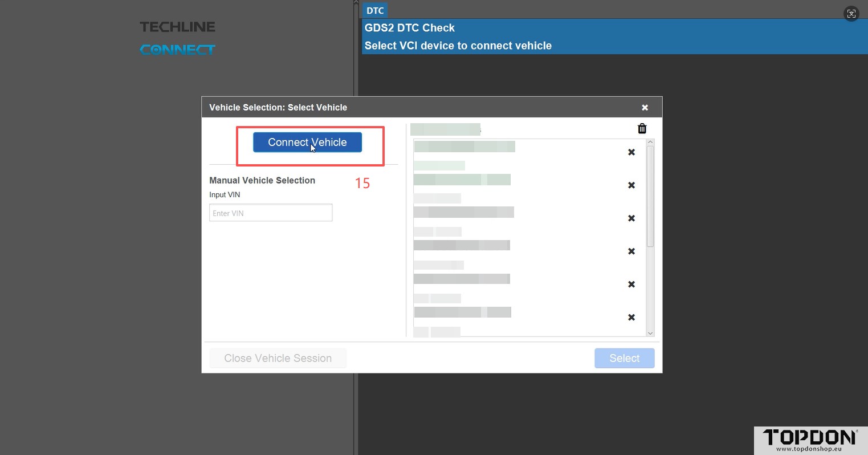This screenshot has height=455, width=868.
Task: Switch to the DTC tab
Action: click(x=375, y=11)
